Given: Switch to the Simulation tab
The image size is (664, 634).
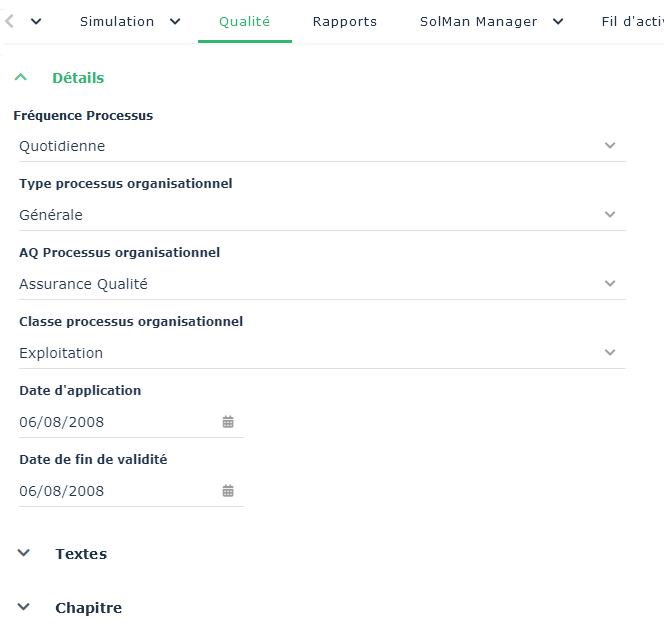Looking at the screenshot, I should [117, 22].
